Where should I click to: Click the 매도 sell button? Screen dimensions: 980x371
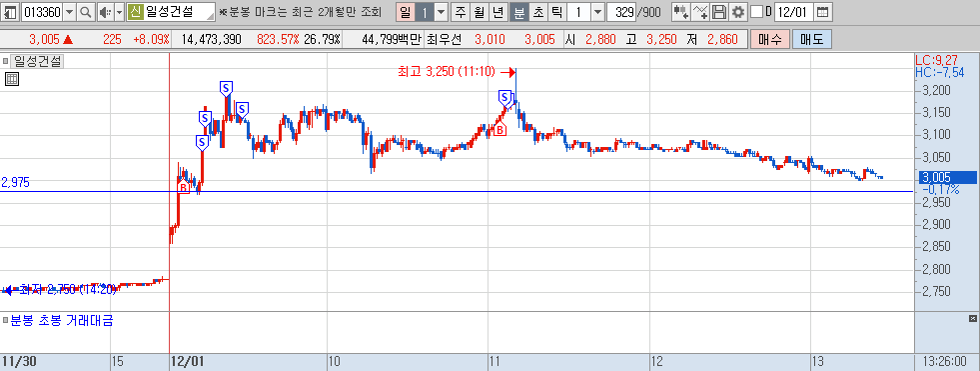[811, 39]
